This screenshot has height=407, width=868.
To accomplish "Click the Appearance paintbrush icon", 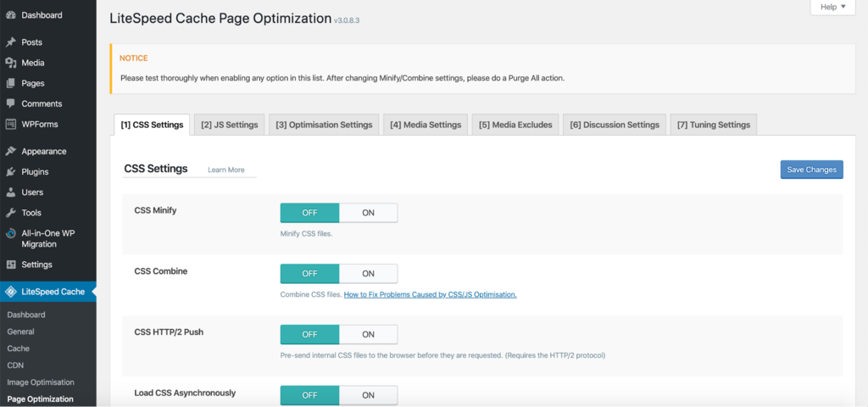I will (10, 151).
